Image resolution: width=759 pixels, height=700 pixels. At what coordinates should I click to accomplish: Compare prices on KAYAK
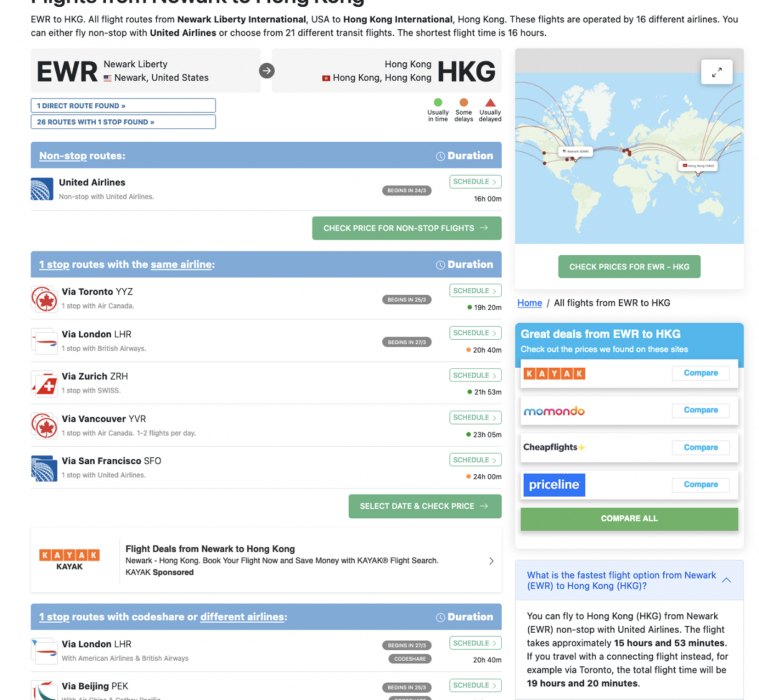pyautogui.click(x=700, y=373)
